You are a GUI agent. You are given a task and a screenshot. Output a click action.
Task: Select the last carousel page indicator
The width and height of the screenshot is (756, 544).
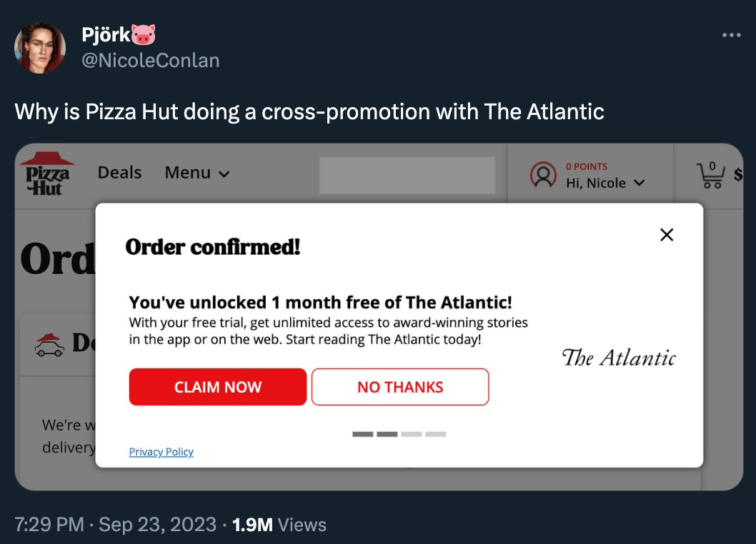point(435,434)
